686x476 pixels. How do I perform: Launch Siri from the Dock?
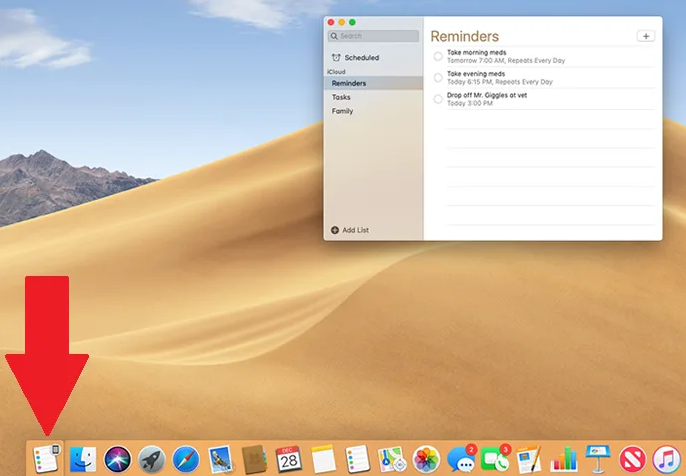coord(118,459)
